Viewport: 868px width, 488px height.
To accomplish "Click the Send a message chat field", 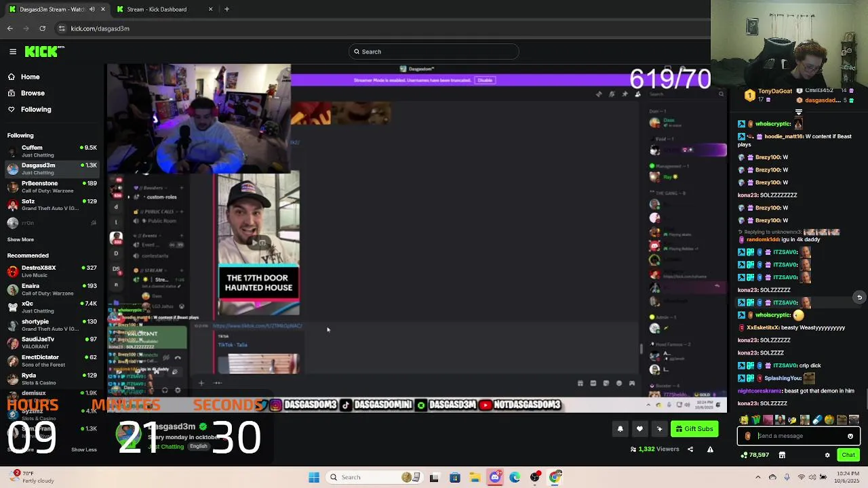I will pos(800,436).
